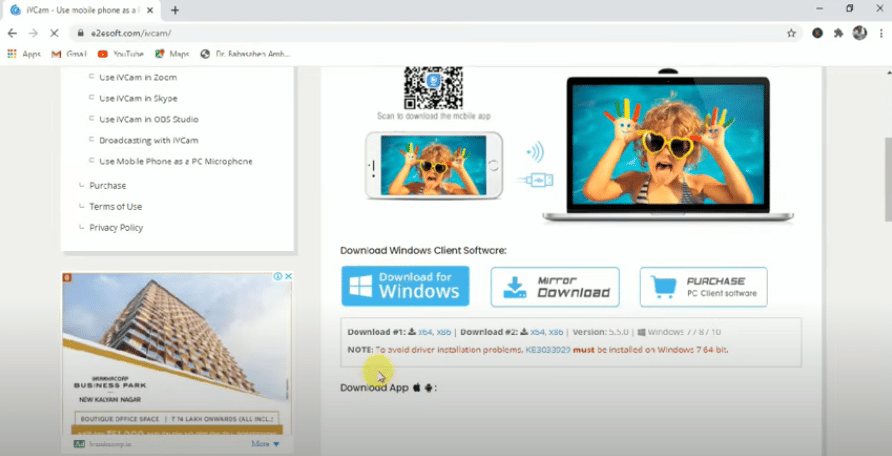Click the Download App heading
892x456 pixels.
click(x=388, y=388)
